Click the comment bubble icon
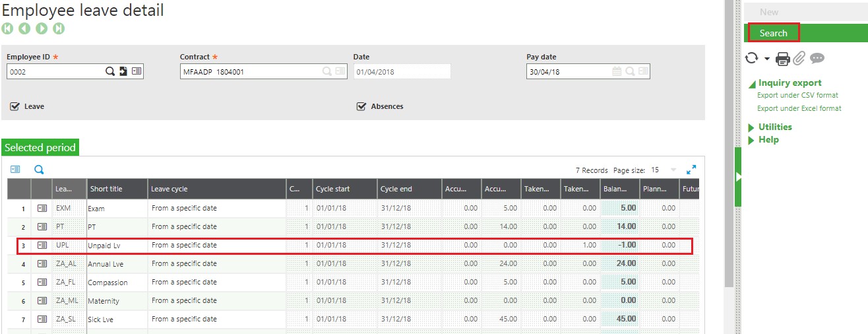This screenshot has width=868, height=334. [x=817, y=59]
